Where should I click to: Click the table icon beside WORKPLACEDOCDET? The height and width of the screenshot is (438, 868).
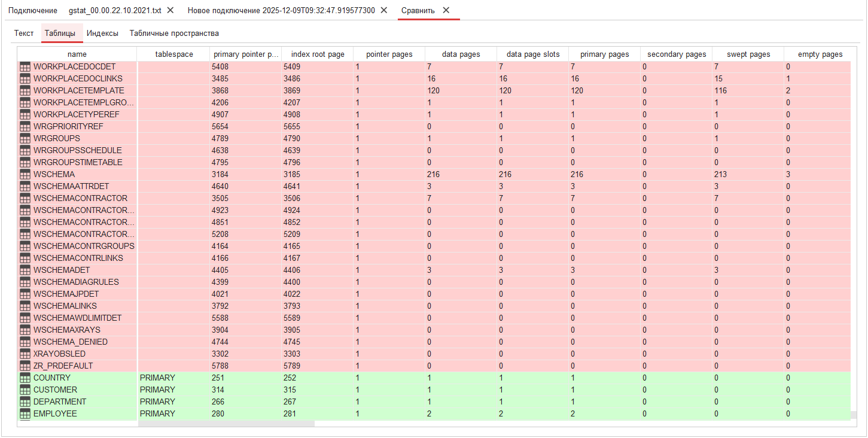[x=25, y=66]
